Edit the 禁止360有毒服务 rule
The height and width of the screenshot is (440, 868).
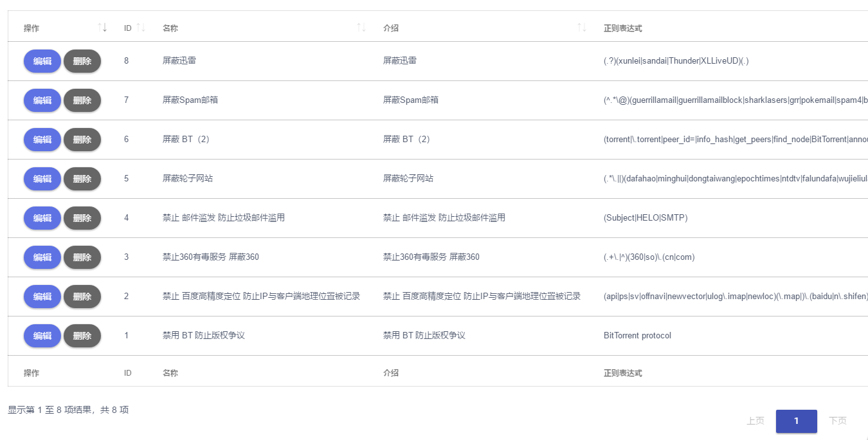[42, 257]
